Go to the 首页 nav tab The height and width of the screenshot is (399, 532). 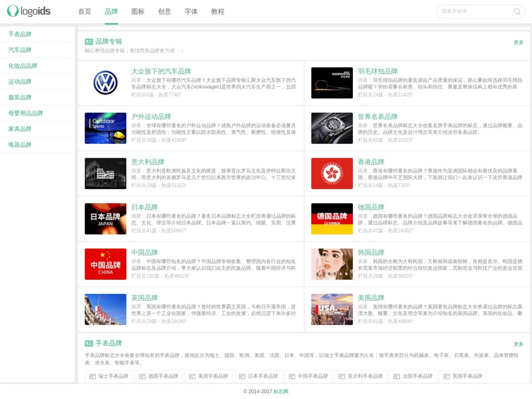pyautogui.click(x=85, y=12)
